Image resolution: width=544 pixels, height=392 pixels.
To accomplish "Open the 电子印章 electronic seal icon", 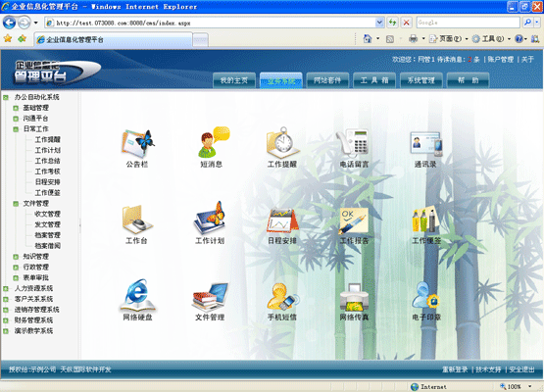I will 426,296.
